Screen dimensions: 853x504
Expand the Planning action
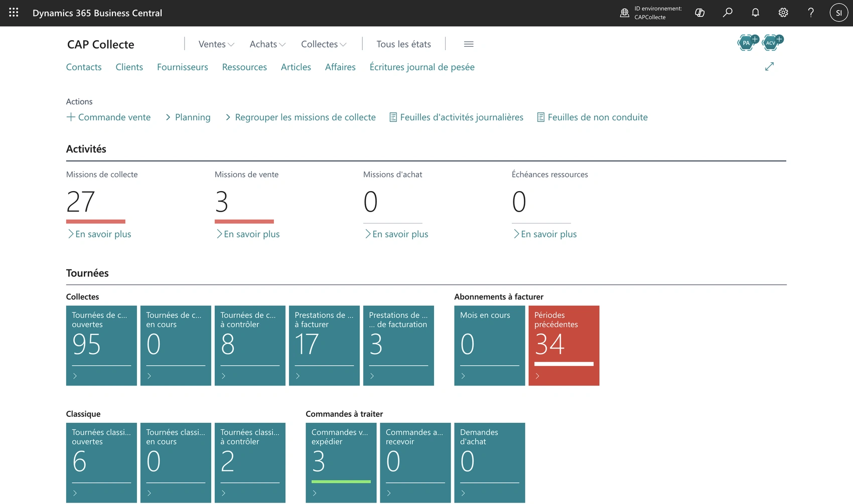pyautogui.click(x=188, y=117)
